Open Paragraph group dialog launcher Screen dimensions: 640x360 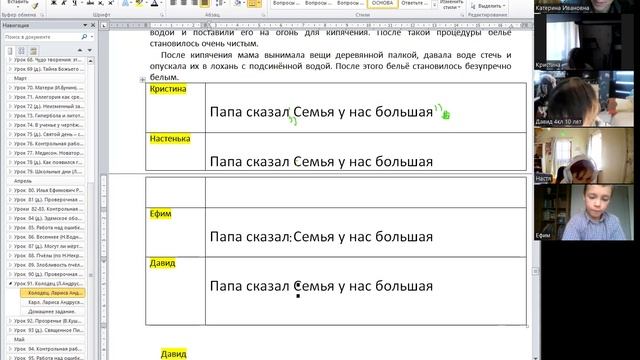click(x=263, y=15)
